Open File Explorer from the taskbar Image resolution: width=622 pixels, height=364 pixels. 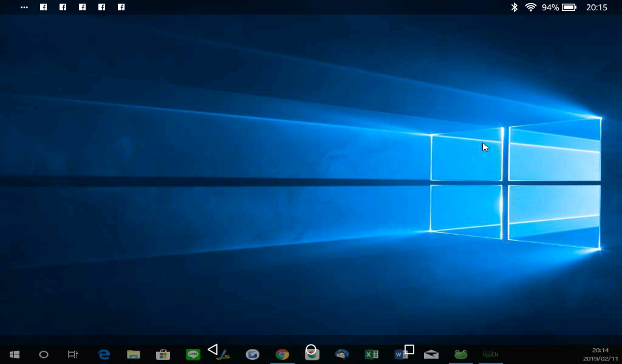[134, 354]
